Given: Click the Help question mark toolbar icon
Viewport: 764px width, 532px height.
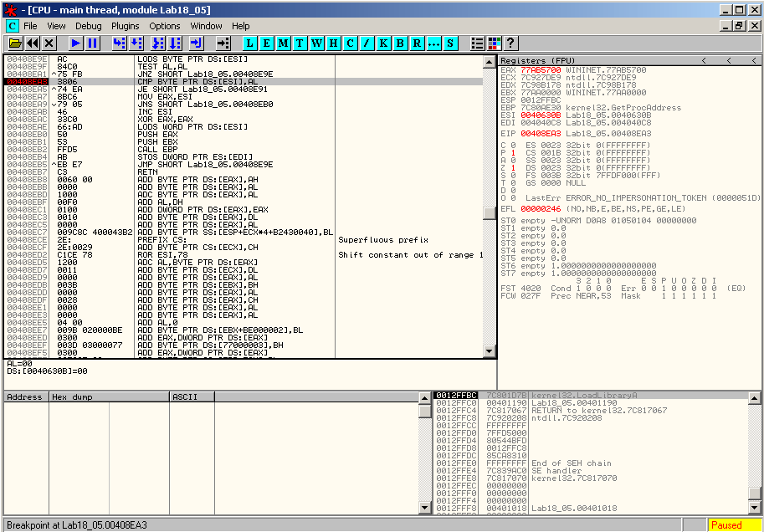Looking at the screenshot, I should point(510,43).
